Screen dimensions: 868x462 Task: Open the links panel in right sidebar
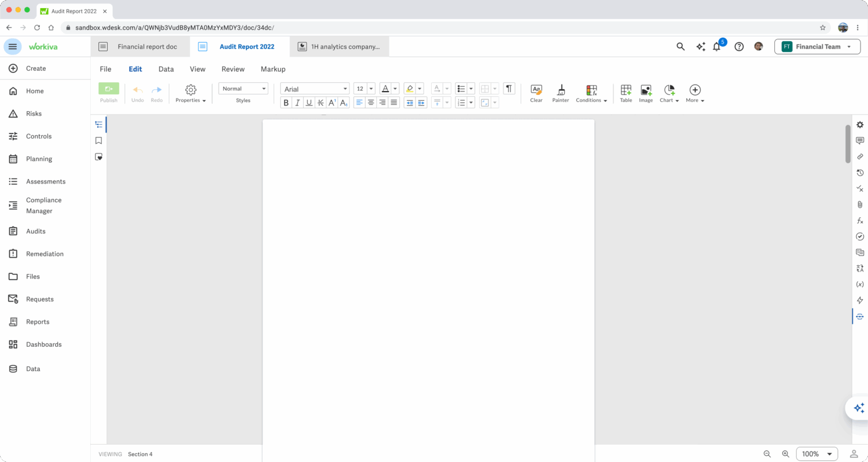point(860,156)
